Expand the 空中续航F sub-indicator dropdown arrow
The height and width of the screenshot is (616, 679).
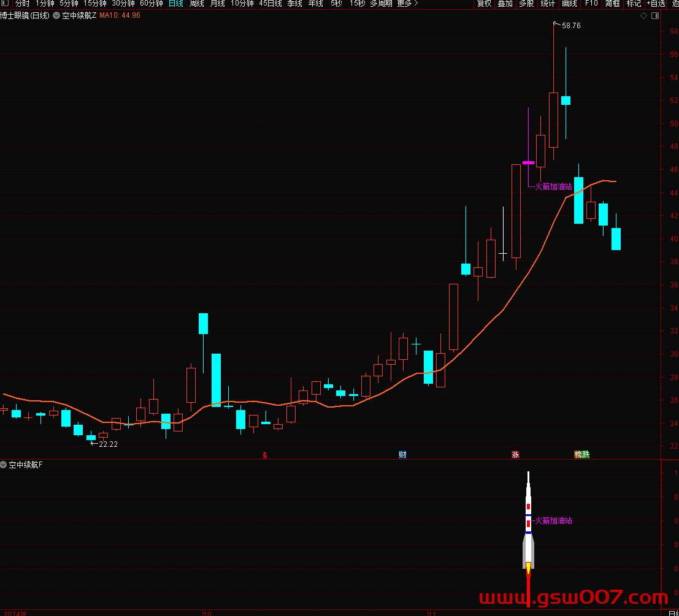point(4,465)
